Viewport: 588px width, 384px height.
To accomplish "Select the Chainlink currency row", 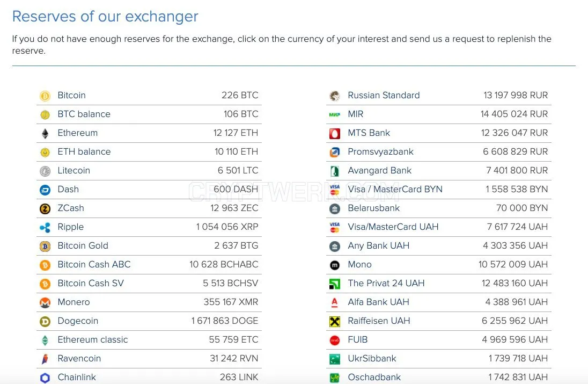I will pos(149,376).
